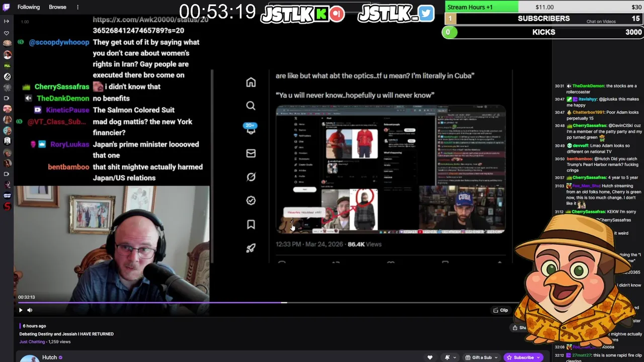Expand the collapsed channel sidebar
644x362 pixels.
click(x=7, y=21)
